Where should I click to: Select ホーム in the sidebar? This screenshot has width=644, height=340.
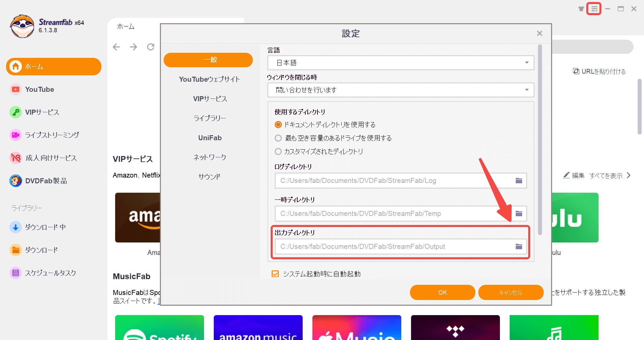(x=54, y=67)
